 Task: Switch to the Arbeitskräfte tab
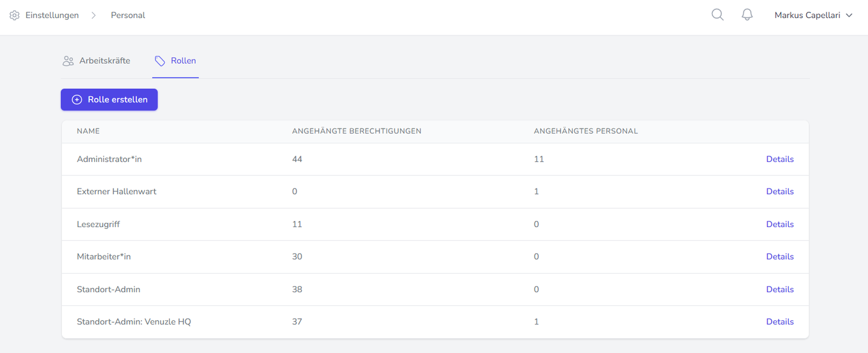(104, 61)
